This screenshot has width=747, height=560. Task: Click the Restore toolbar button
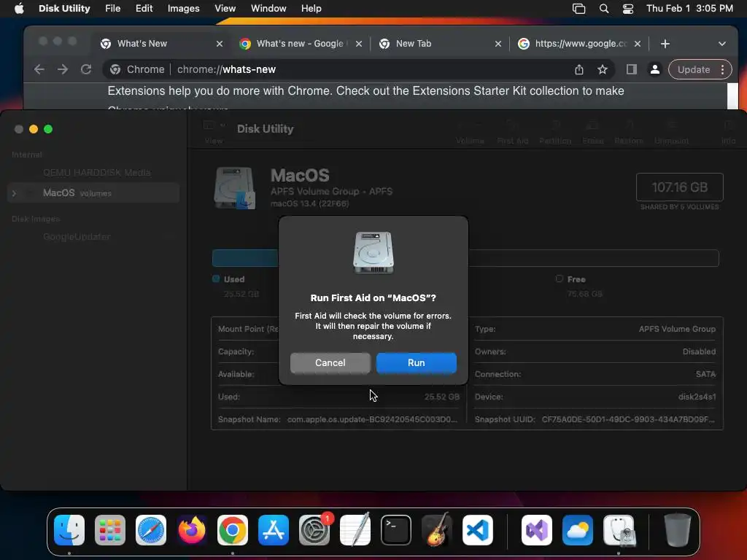tap(629, 131)
